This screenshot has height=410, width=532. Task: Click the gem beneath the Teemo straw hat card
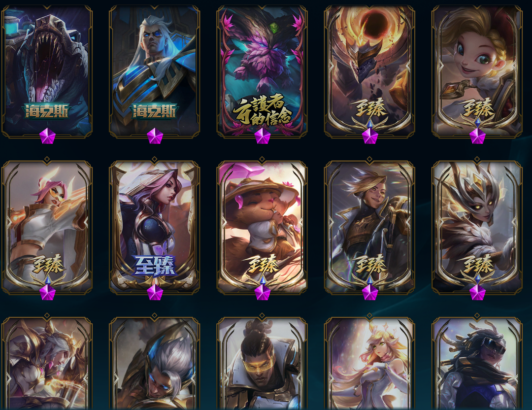(x=262, y=292)
